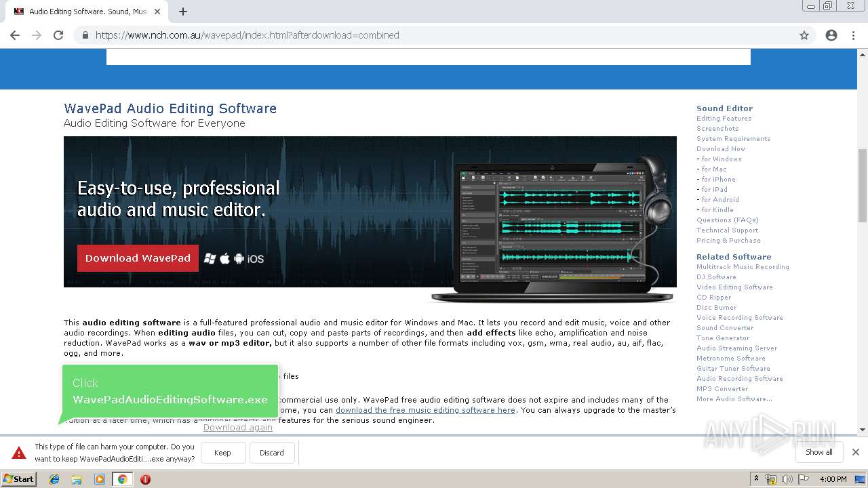This screenshot has height=488, width=868.
Task: Click Apple logo on banner
Action: point(224,258)
